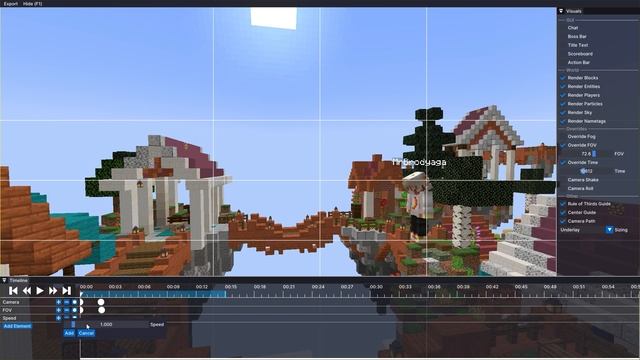Click the timeline ruler at 00:15

click(x=231, y=287)
